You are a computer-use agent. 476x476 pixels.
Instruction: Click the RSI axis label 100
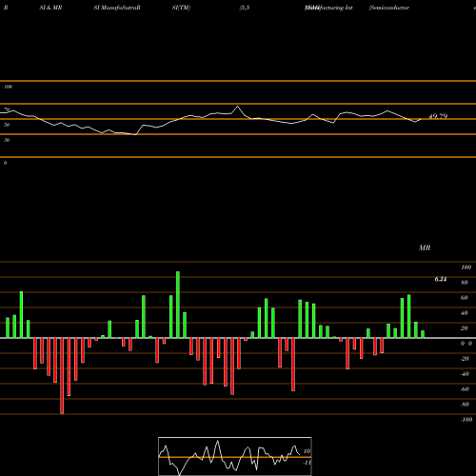[x=8, y=87]
